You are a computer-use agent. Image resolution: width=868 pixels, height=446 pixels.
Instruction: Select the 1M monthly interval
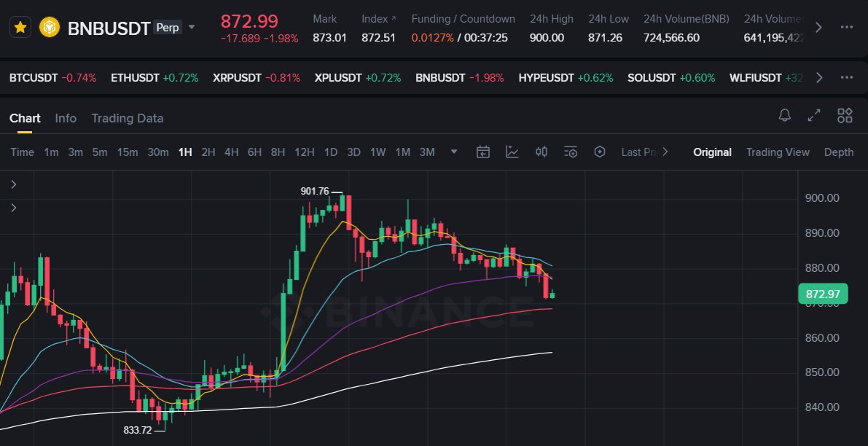pyautogui.click(x=402, y=152)
